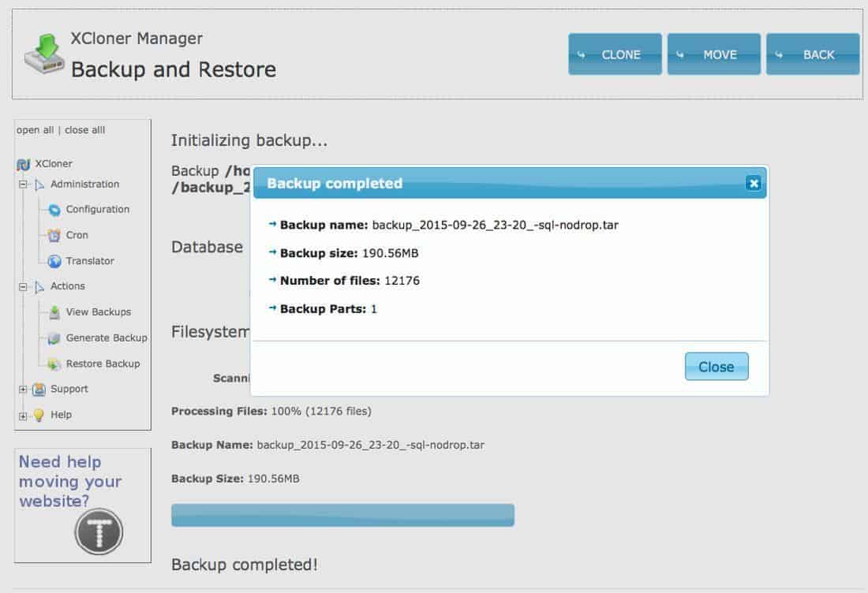Collapse the Administration tree node
Viewport: 868px width, 593px height.
click(23, 185)
